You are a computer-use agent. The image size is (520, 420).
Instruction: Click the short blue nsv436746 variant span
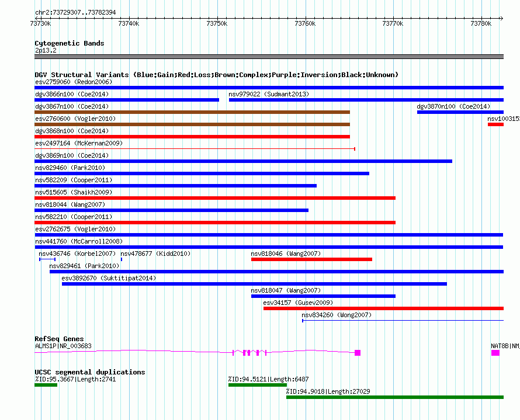(x=47, y=259)
